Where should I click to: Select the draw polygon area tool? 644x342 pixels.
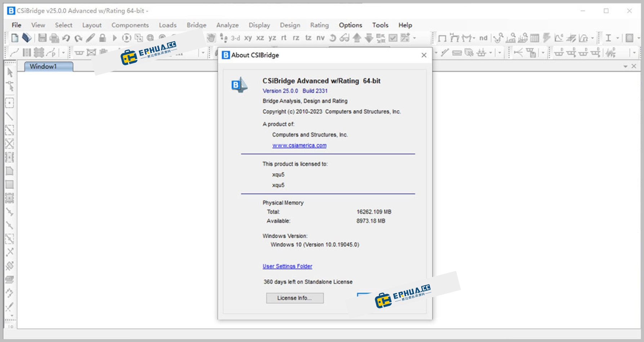[x=10, y=171]
